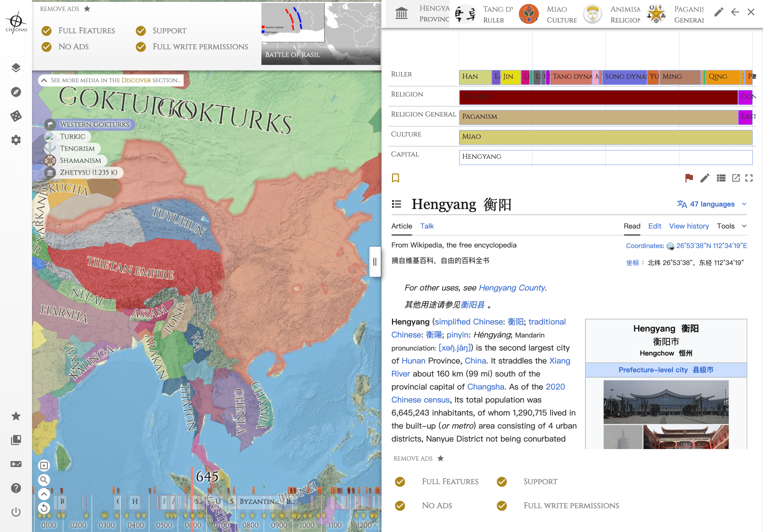763x532 pixels.
Task: Open the View history tab
Action: pyautogui.click(x=689, y=226)
